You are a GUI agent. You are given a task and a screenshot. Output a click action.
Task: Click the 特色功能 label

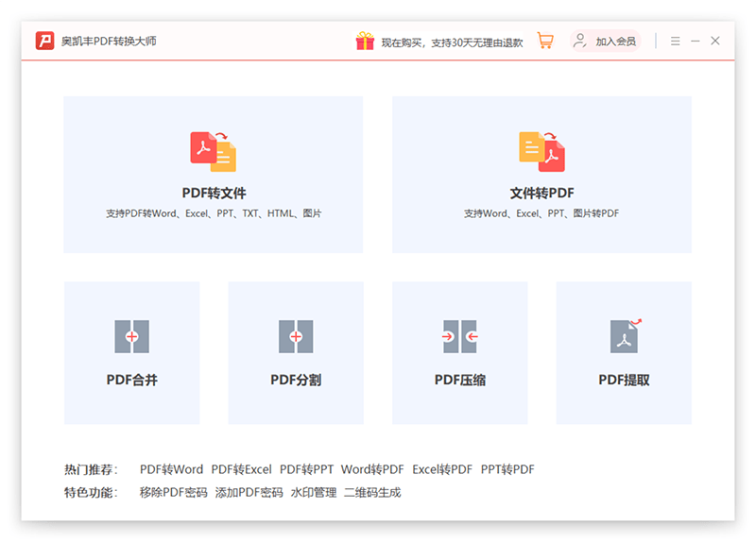tap(91, 492)
